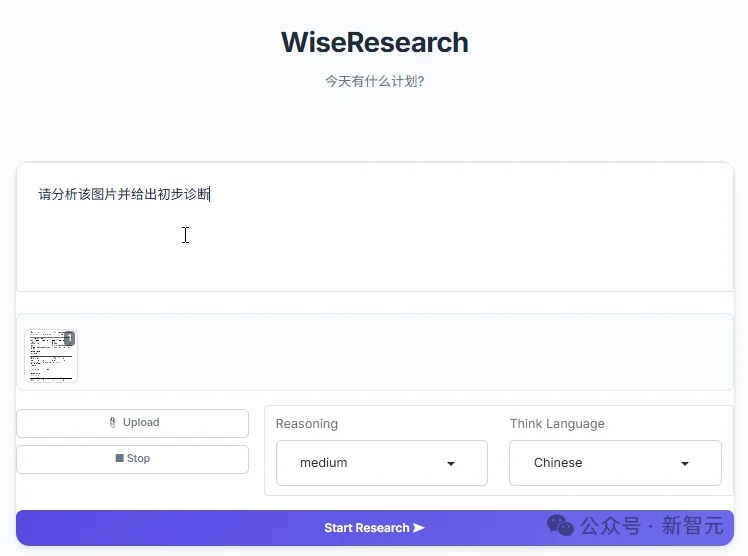Viewport: 748px width, 556px height.
Task: Click the Reasoning label
Action: (306, 424)
